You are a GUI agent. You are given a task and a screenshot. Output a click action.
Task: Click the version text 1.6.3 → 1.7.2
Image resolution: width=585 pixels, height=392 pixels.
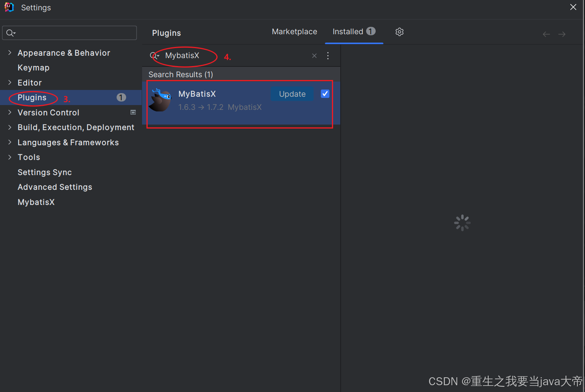coord(201,107)
